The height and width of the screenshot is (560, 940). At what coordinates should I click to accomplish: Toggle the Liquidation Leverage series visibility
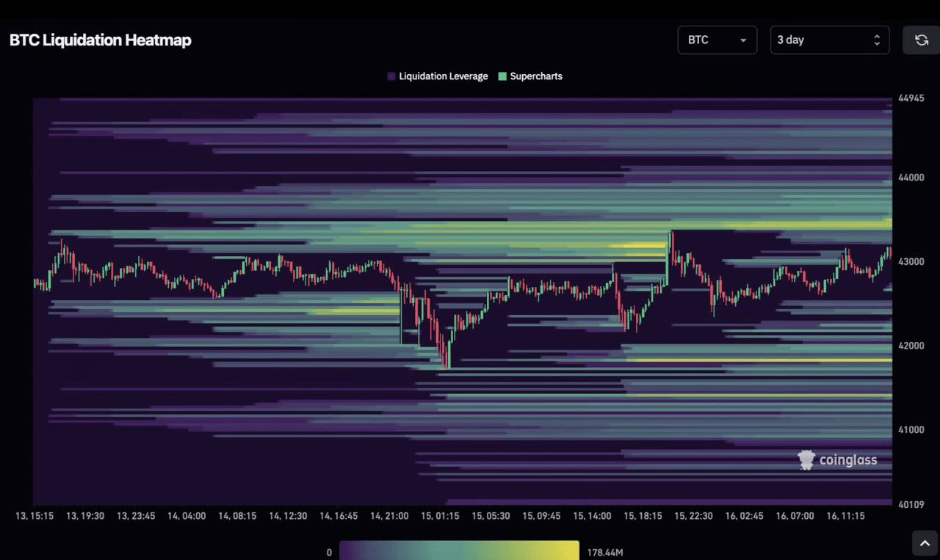[437, 76]
